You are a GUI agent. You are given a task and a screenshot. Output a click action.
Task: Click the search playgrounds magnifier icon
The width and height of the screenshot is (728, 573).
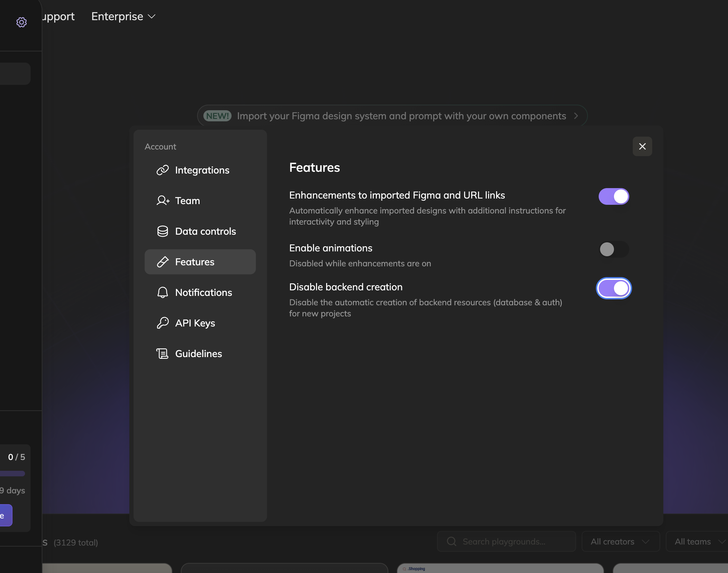[x=451, y=541]
